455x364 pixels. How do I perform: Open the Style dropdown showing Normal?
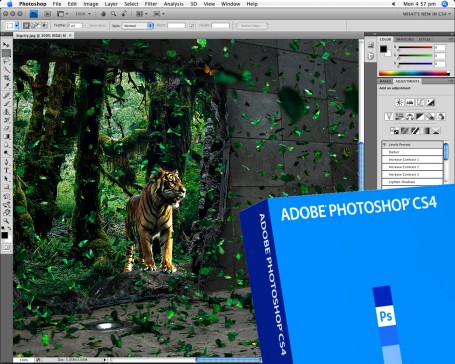point(137,26)
